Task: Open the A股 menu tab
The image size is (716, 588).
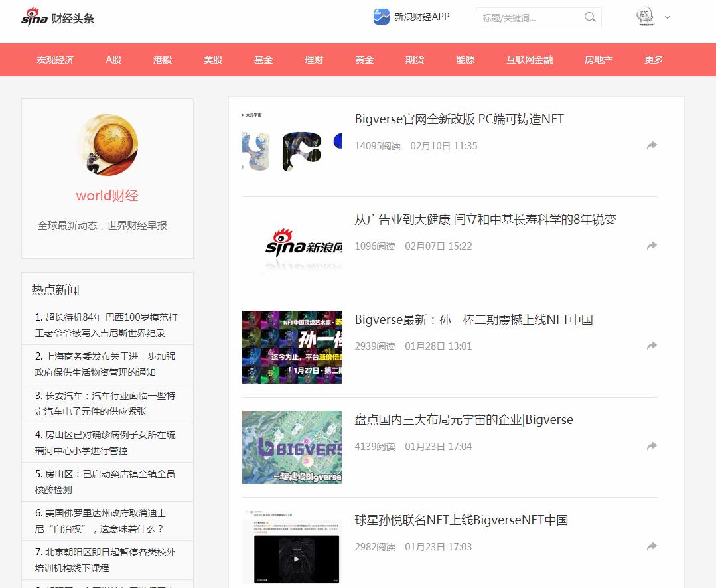Action: pos(113,60)
